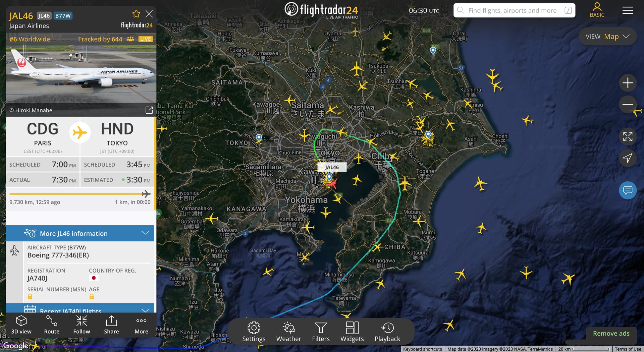Open Terms of Use link
Image resolution: width=644 pixels, height=352 pixels.
628,349
